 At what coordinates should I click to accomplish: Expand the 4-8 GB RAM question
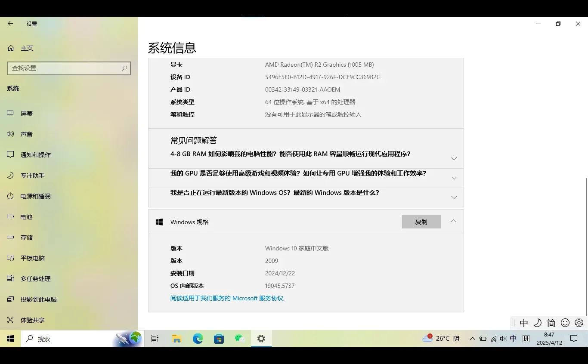tap(454, 158)
